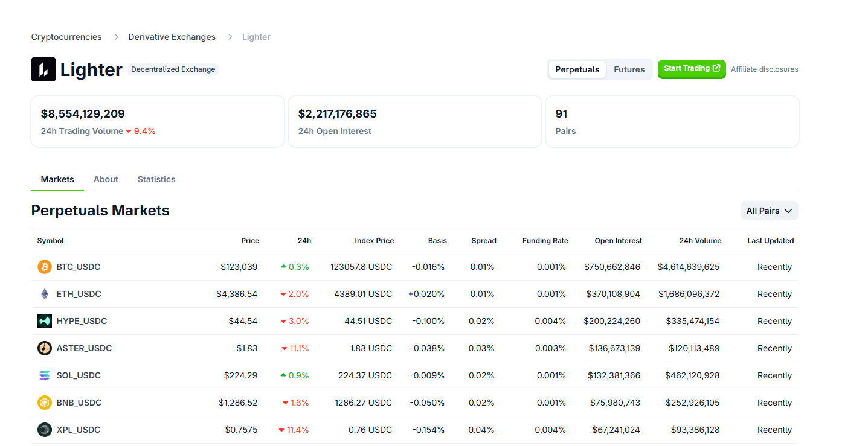Image resolution: width=868 pixels, height=446 pixels.
Task: Open the About tab
Action: coord(106,179)
